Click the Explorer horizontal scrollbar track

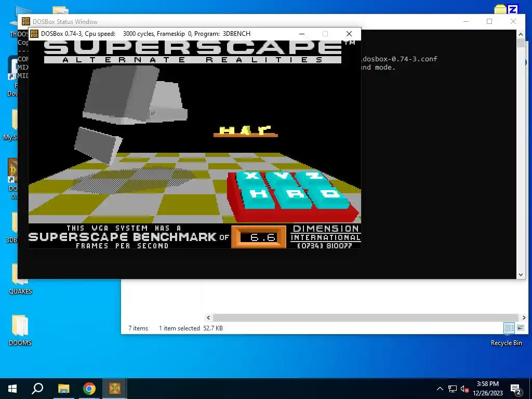click(366, 317)
